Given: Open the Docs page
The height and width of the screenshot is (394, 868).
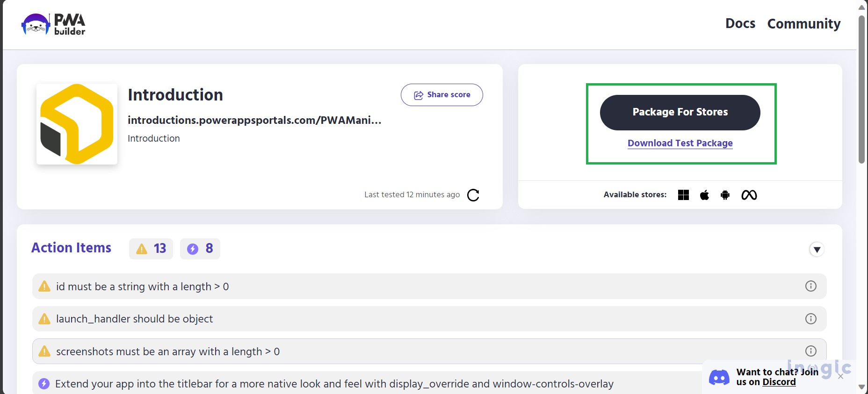Looking at the screenshot, I should pyautogui.click(x=740, y=24).
